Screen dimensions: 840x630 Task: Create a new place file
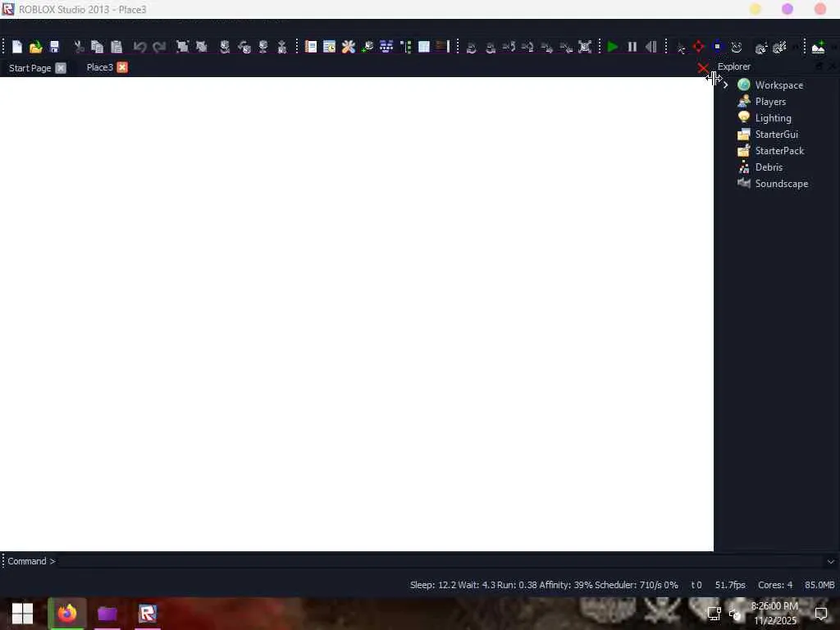pos(17,47)
